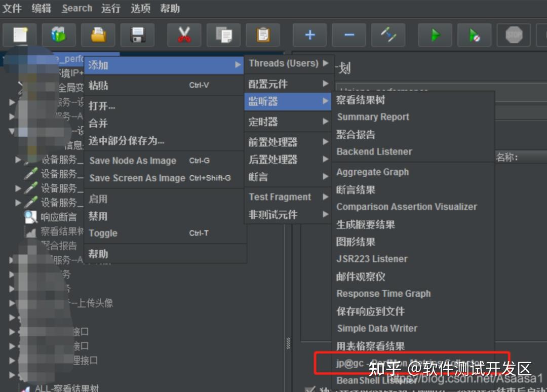Open the Templates icon in toolbar
Viewport: 547px width, 392px height.
coord(59,35)
